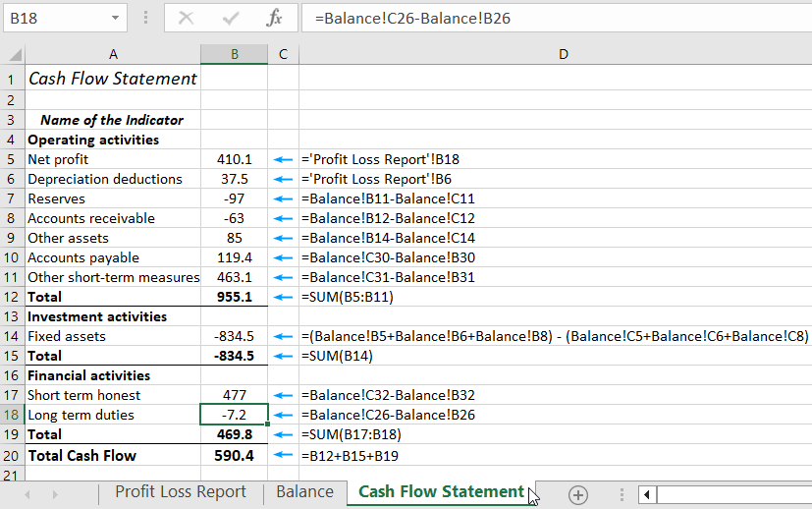Click the Cancel X icon in formula bar

tap(187, 18)
